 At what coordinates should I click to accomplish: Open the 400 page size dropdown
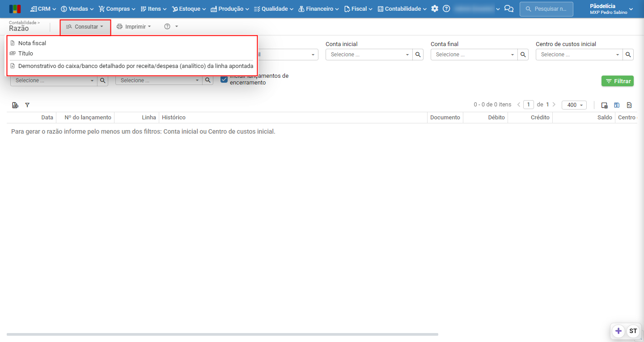coord(574,105)
